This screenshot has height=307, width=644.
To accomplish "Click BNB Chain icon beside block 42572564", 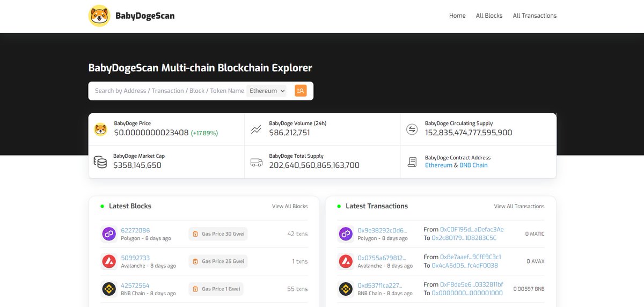I will pyautogui.click(x=109, y=289).
